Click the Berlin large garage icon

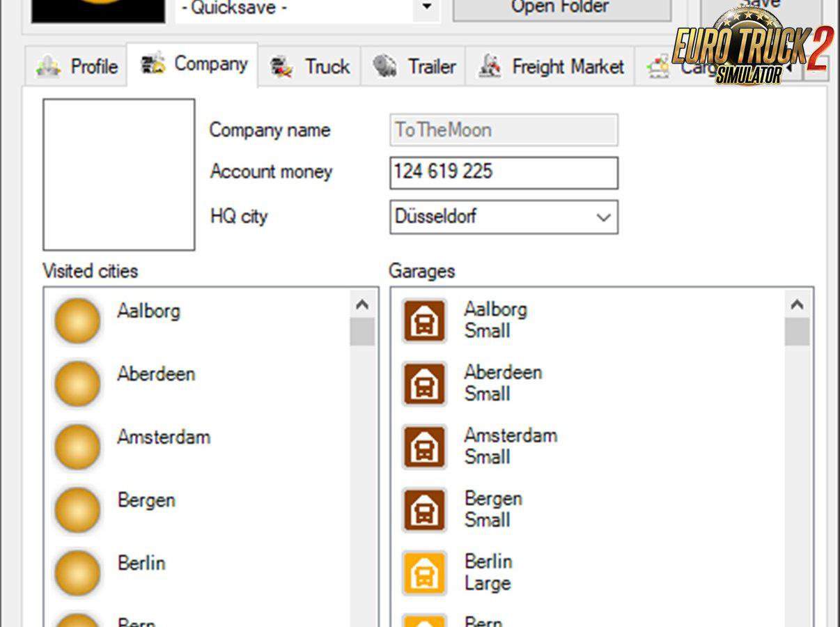coord(424,573)
